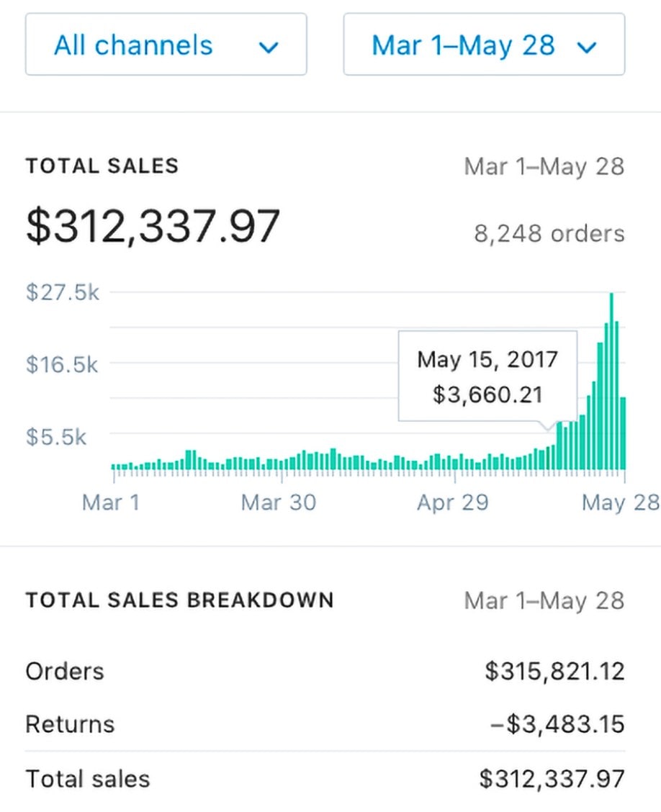Viewport: 661px width, 812px height.
Task: Click the Returns row amount −$3,483.15
Action: 557,724
